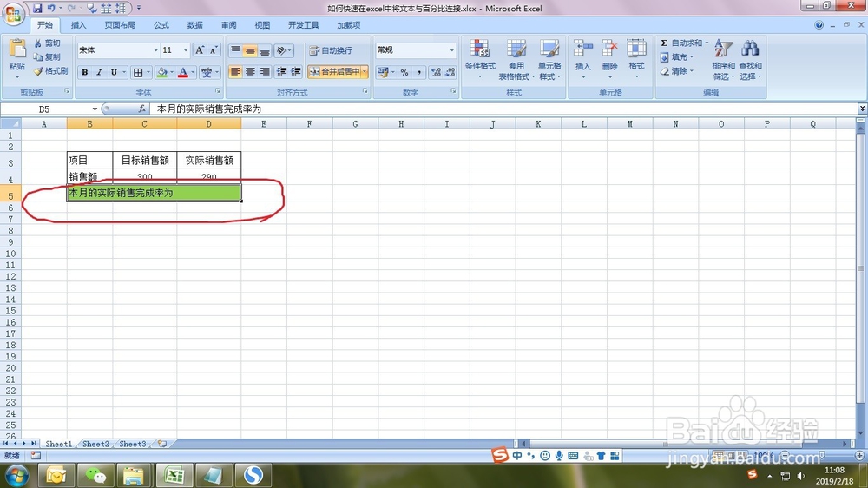
Task: Click the borders icon
Action: (138, 72)
